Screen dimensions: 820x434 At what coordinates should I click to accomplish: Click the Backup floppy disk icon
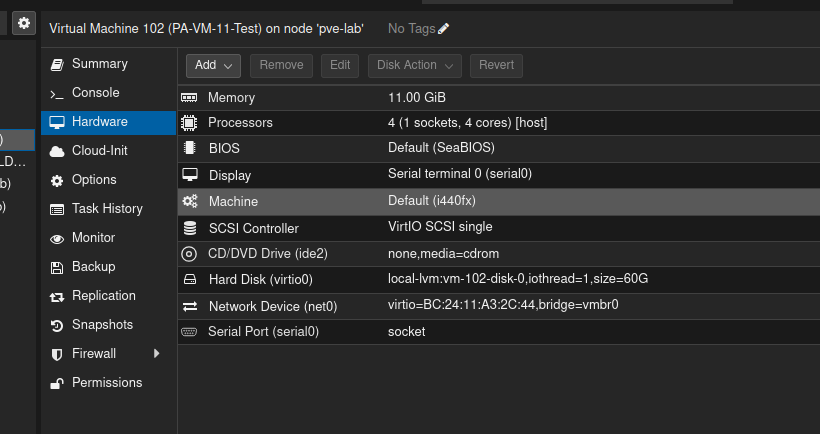(56, 268)
